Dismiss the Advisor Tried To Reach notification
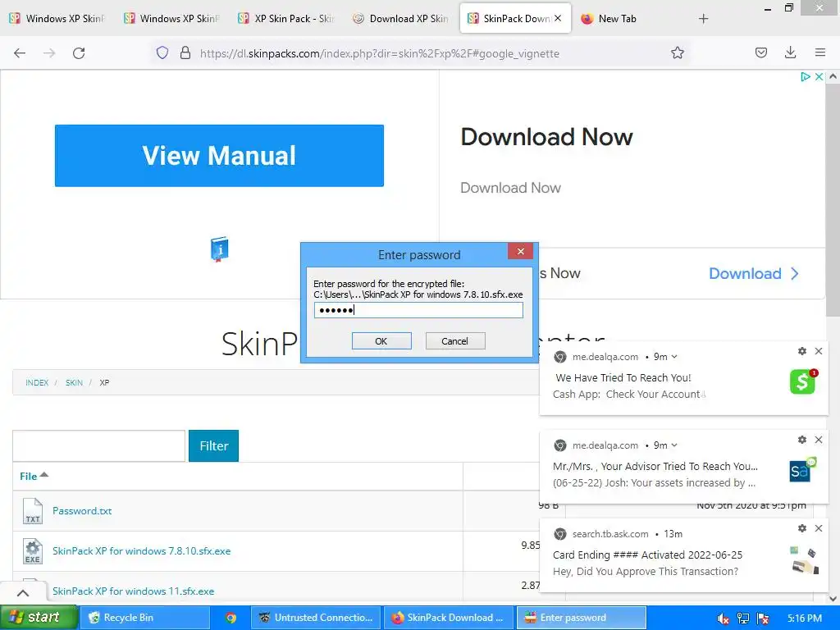 click(x=819, y=440)
